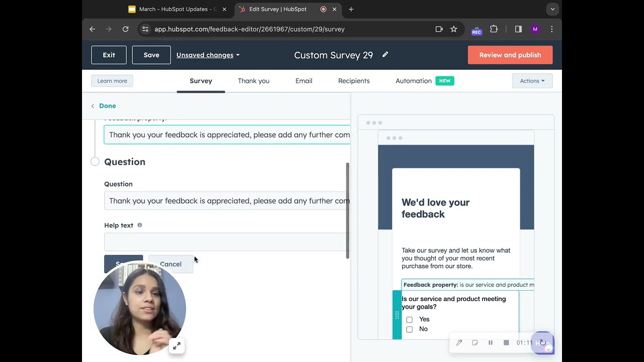Screen dimensions: 644x362
Task: Bookmark this page with the star icon
Action: click(454, 29)
